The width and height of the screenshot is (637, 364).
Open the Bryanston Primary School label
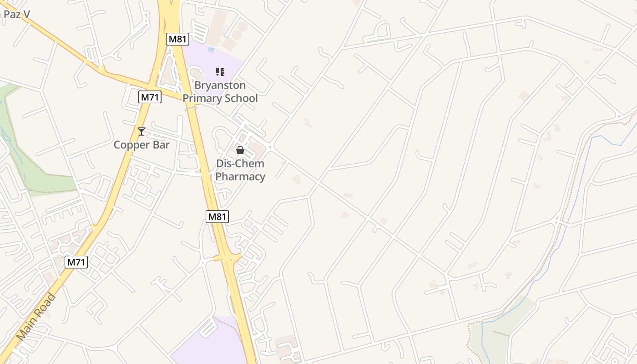tap(220, 92)
